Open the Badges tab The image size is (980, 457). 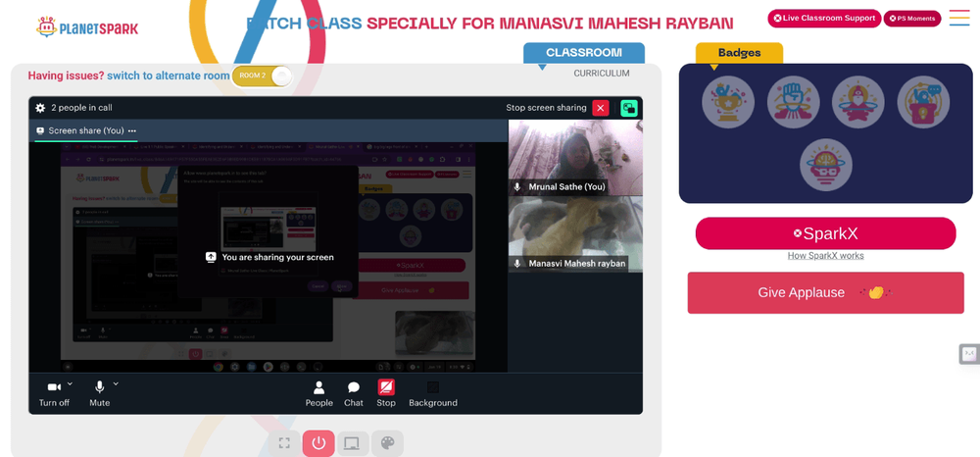point(739,53)
